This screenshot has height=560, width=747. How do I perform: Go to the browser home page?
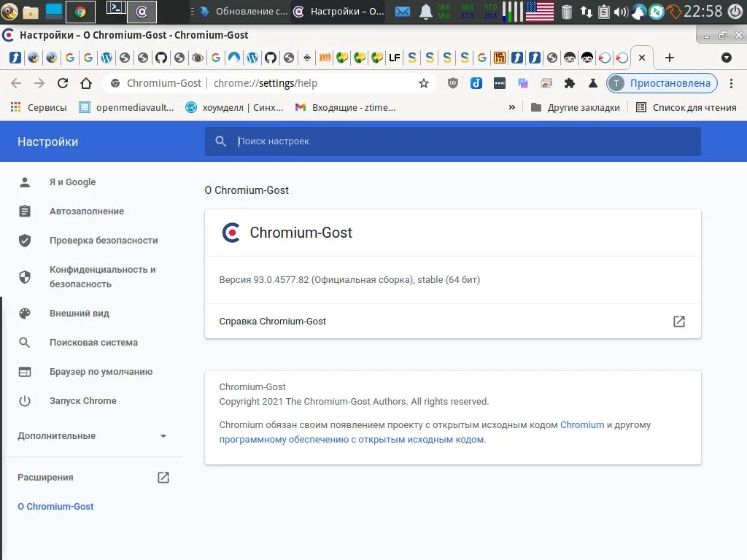pyautogui.click(x=86, y=83)
